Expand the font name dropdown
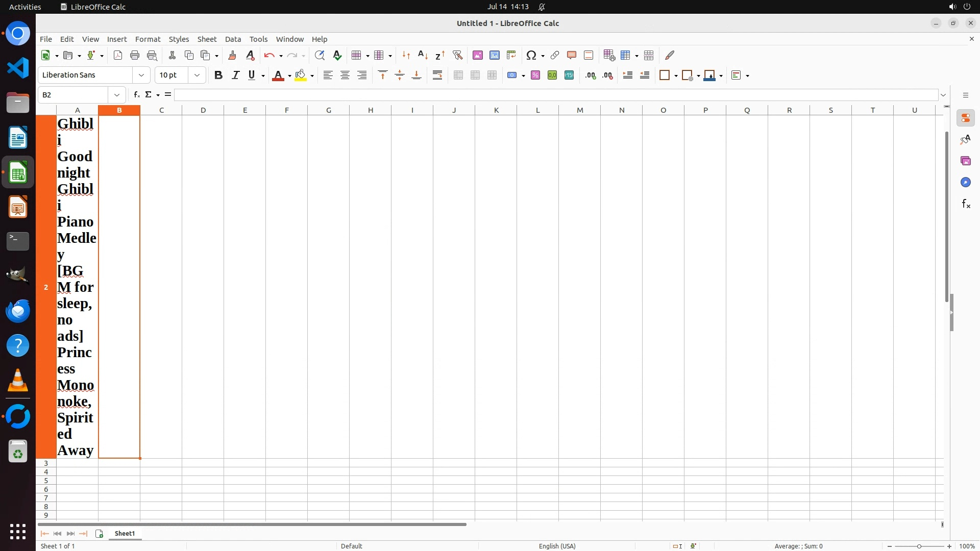 tap(141, 75)
